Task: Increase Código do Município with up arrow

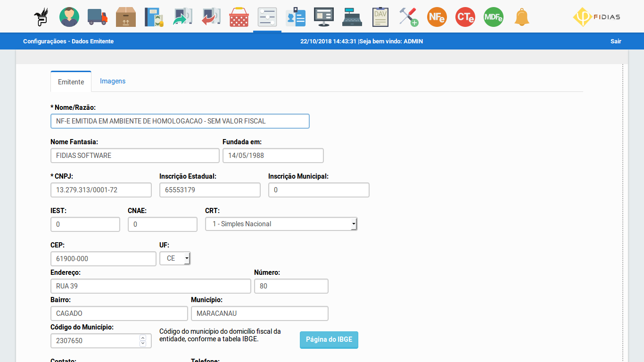Action: (143, 337)
